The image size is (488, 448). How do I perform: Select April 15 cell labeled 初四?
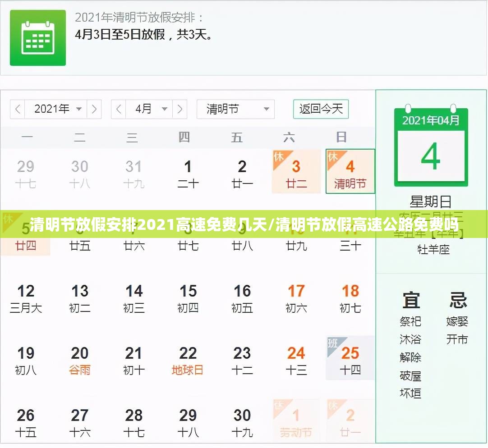point(188,298)
